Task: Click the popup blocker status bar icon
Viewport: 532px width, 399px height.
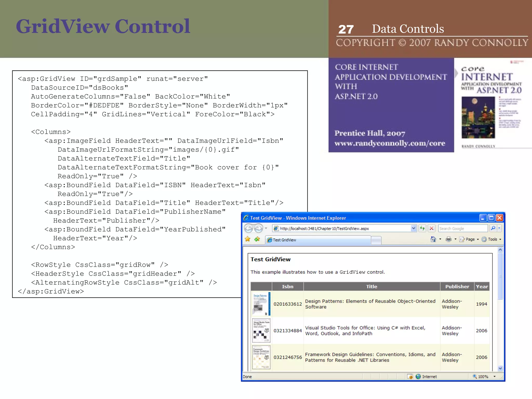Action: (x=410, y=376)
